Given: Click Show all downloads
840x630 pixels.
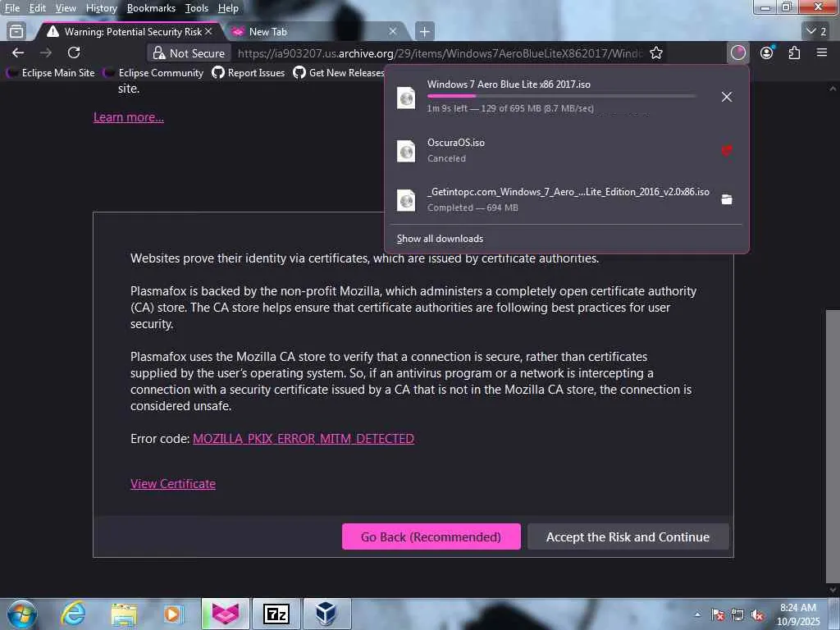Looking at the screenshot, I should 440,239.
